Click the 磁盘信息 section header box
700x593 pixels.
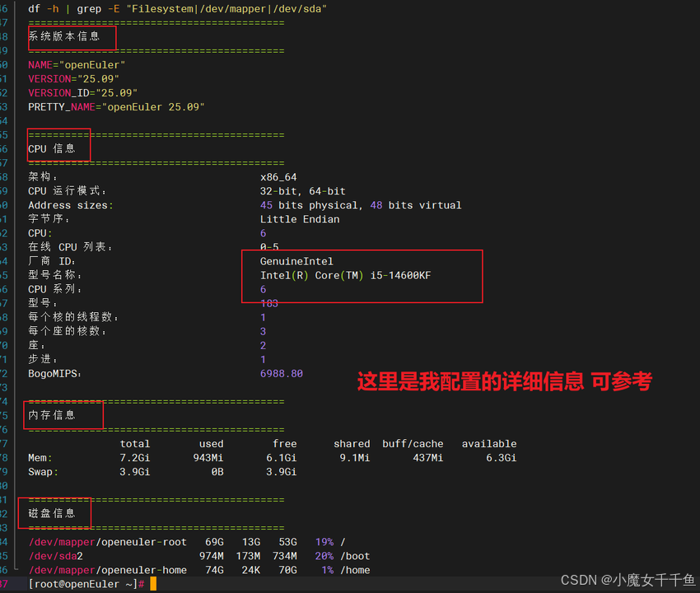pos(54,511)
